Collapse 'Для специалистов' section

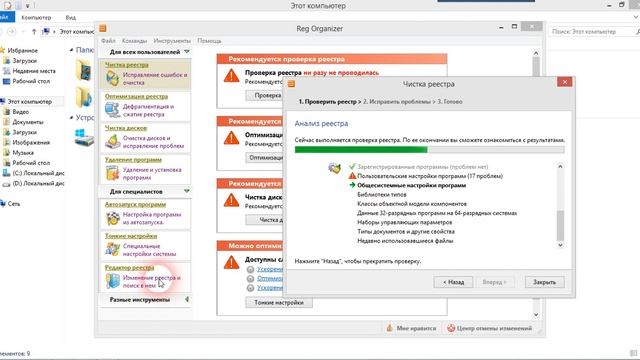[187, 191]
